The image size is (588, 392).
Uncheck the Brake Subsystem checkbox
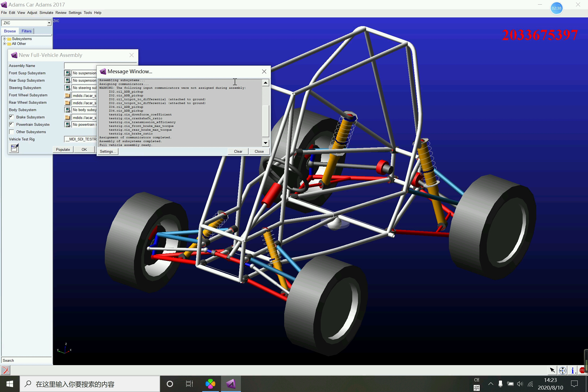click(11, 117)
